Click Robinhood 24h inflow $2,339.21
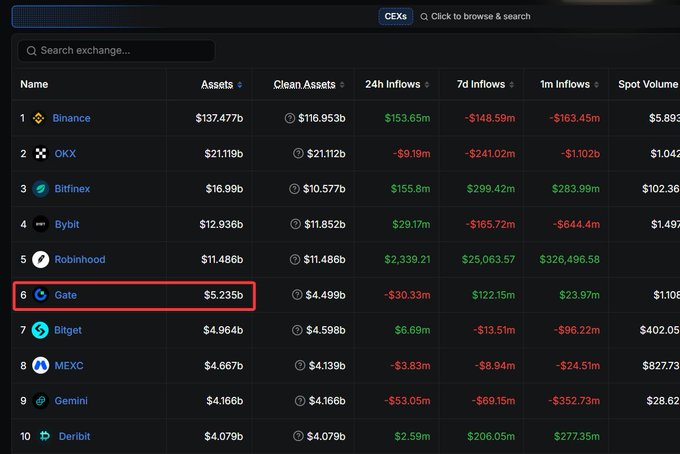Viewport: 680px width, 454px height. (407, 259)
